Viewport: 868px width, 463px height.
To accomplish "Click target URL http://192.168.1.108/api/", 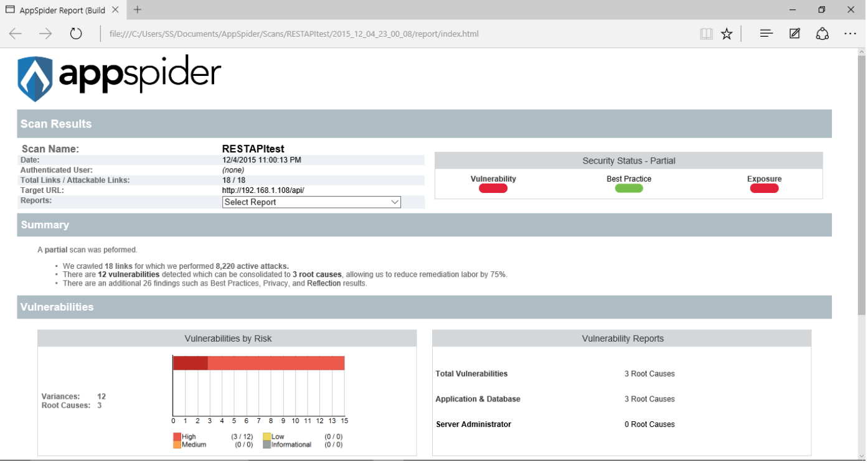I will pos(263,190).
